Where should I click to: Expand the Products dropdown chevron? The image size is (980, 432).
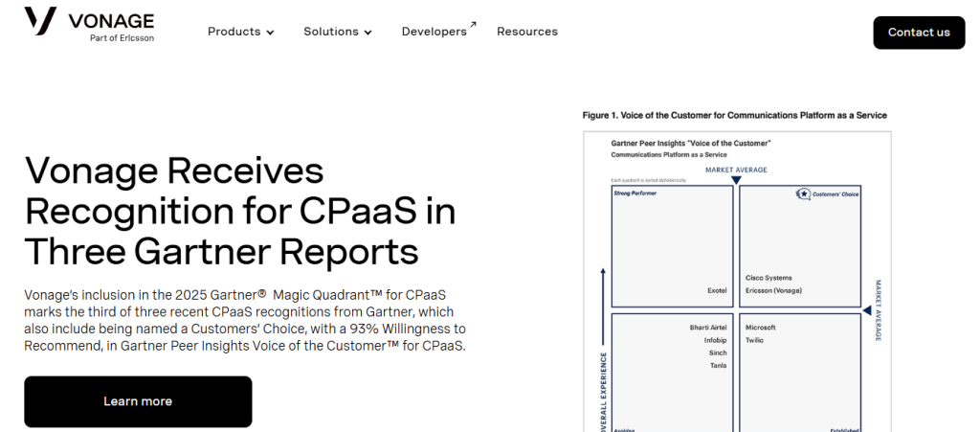pos(270,33)
